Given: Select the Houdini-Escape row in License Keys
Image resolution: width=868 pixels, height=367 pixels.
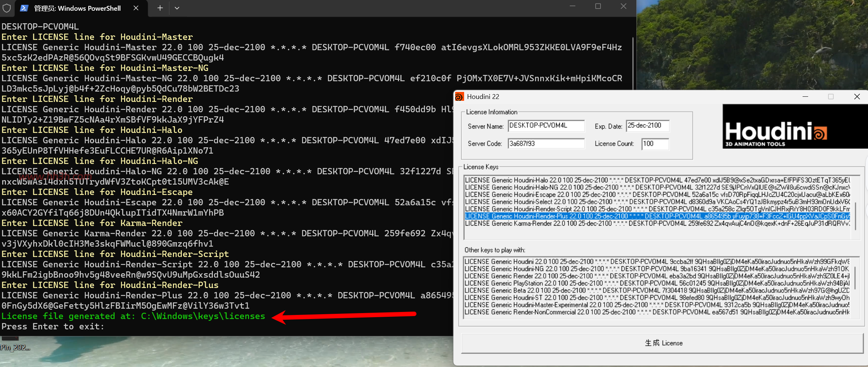Looking at the screenshot, I should [657, 195].
